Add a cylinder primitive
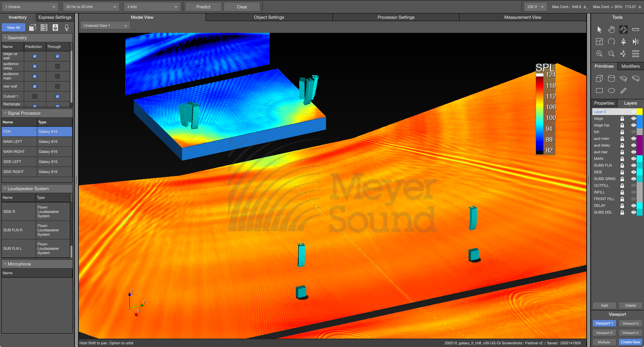The image size is (644, 347). pos(611,78)
